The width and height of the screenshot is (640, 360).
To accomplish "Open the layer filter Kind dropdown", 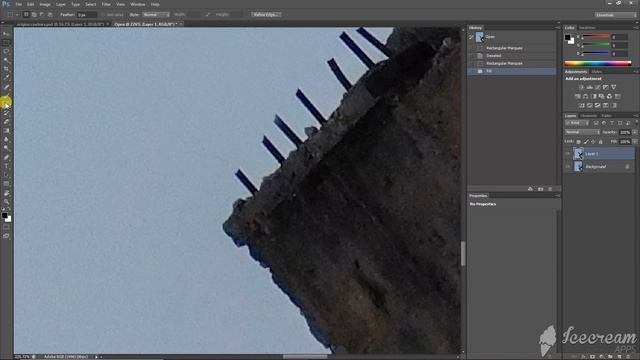I will pos(576,123).
